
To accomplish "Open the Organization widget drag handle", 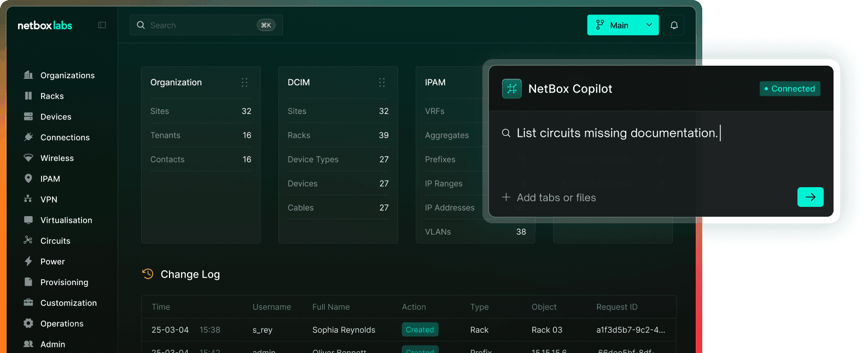I will (244, 83).
